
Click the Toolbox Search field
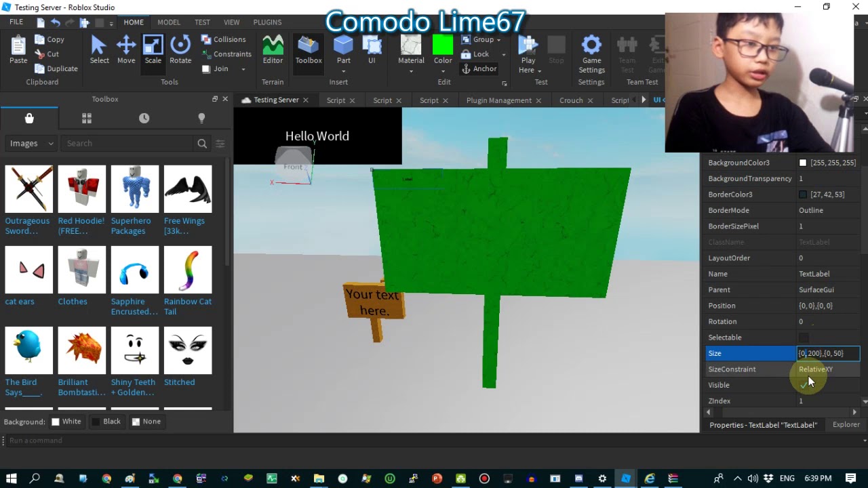[127, 143]
